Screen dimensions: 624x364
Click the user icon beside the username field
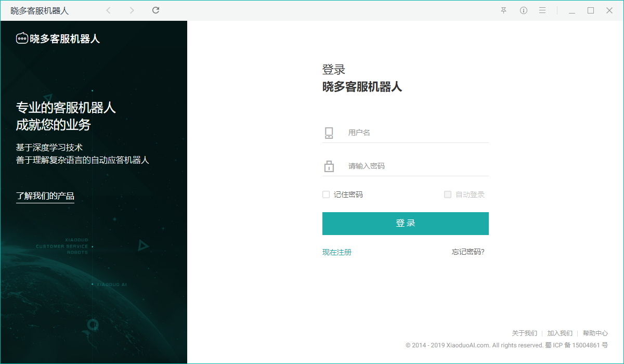point(329,132)
